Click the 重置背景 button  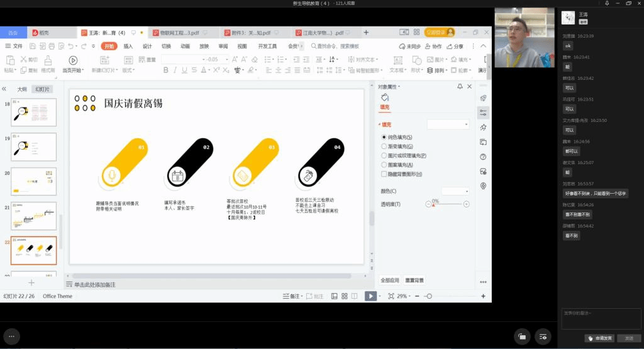[414, 280]
